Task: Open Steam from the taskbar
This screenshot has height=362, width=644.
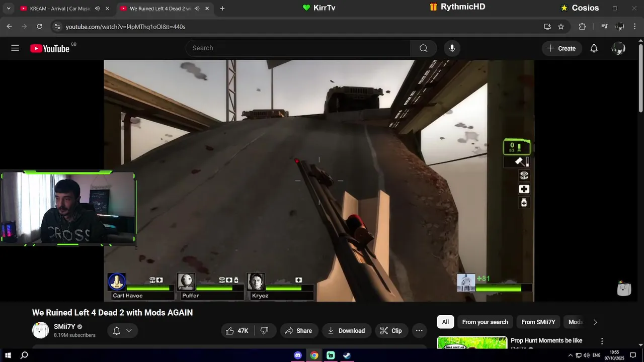Action: (347, 355)
